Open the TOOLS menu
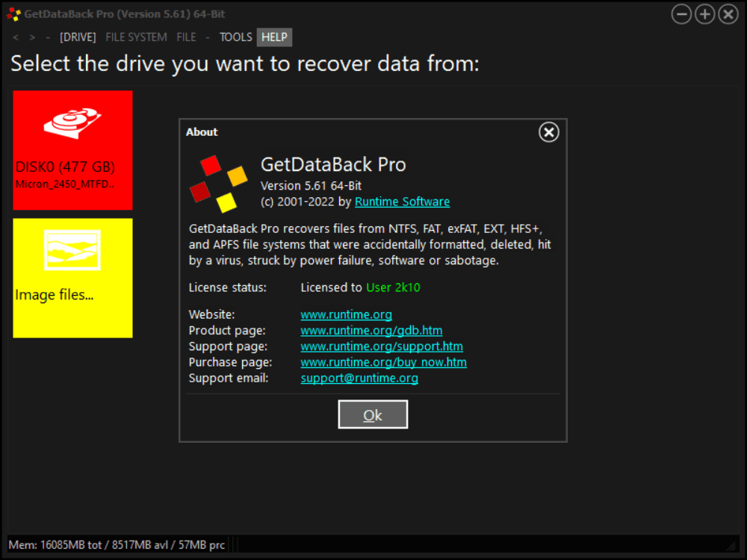Image resolution: width=747 pixels, height=560 pixels. coord(236,37)
